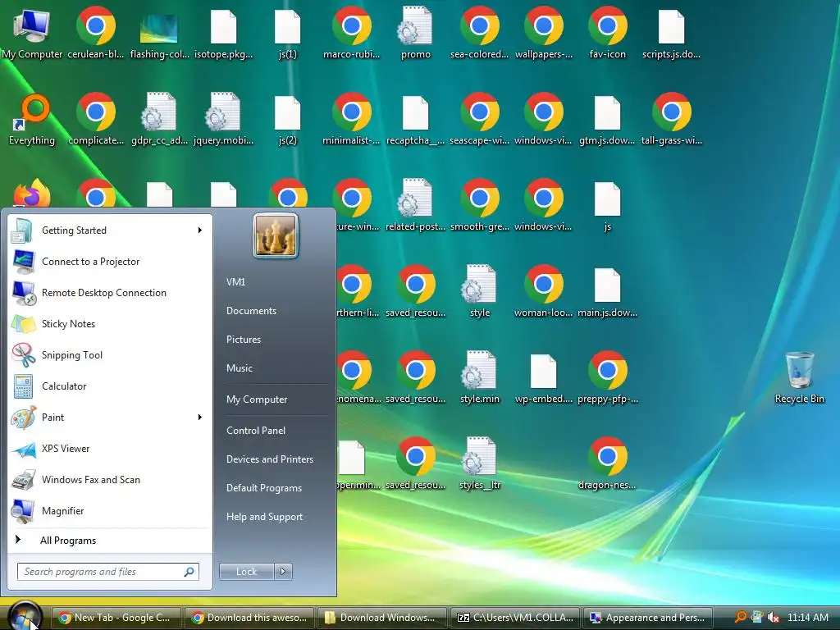This screenshot has height=630, width=840.
Task: Switch to Appearance and Pers... taskbar button
Action: pos(648,618)
